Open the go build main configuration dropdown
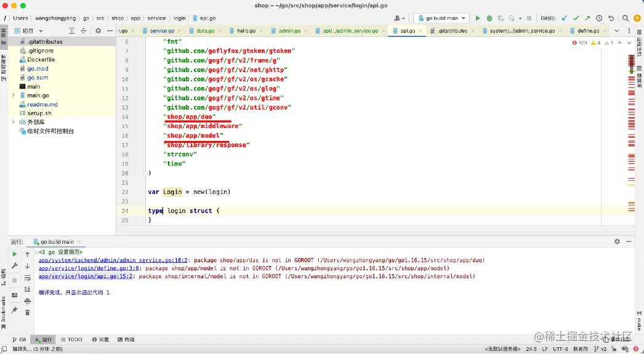The height and width of the screenshot is (354, 644). [x=441, y=18]
